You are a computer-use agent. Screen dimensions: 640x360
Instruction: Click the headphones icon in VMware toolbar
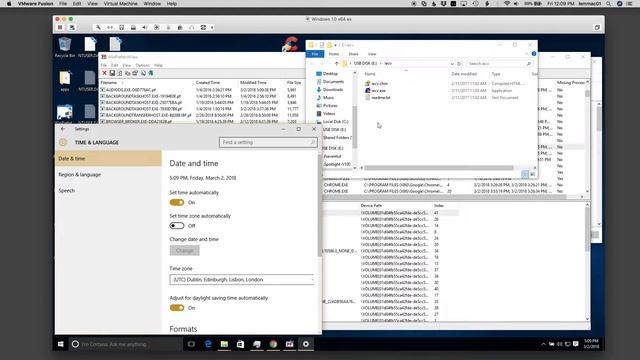point(191,27)
